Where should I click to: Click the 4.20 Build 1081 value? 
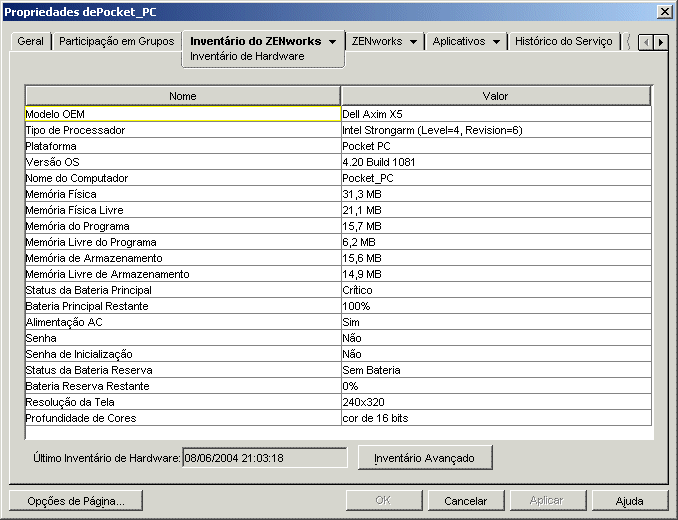coord(496,162)
